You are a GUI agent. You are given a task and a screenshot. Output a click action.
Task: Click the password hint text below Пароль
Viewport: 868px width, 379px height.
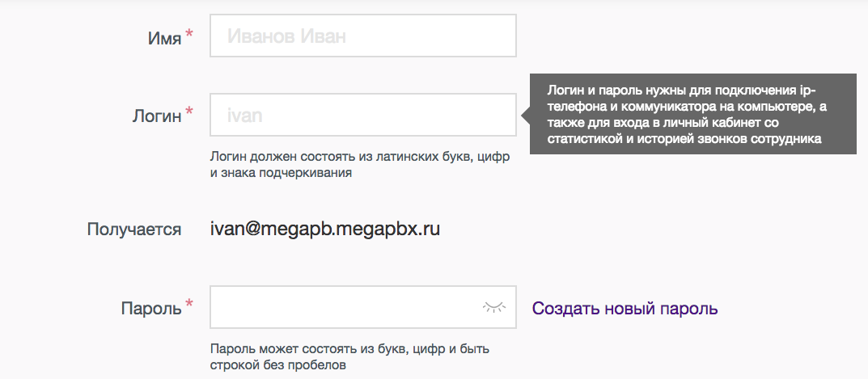[x=349, y=357]
